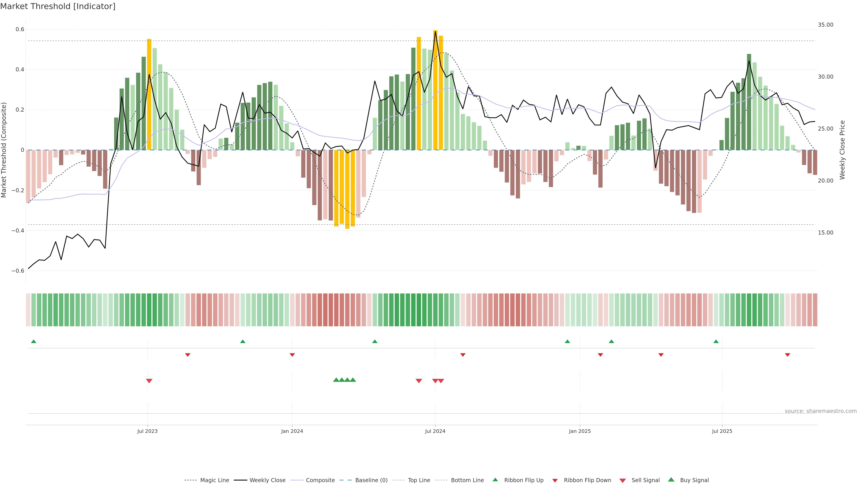Select the rightmost red Ribbon Flip Down marker
Image resolution: width=868 pixels, height=488 pixels.
(x=788, y=355)
